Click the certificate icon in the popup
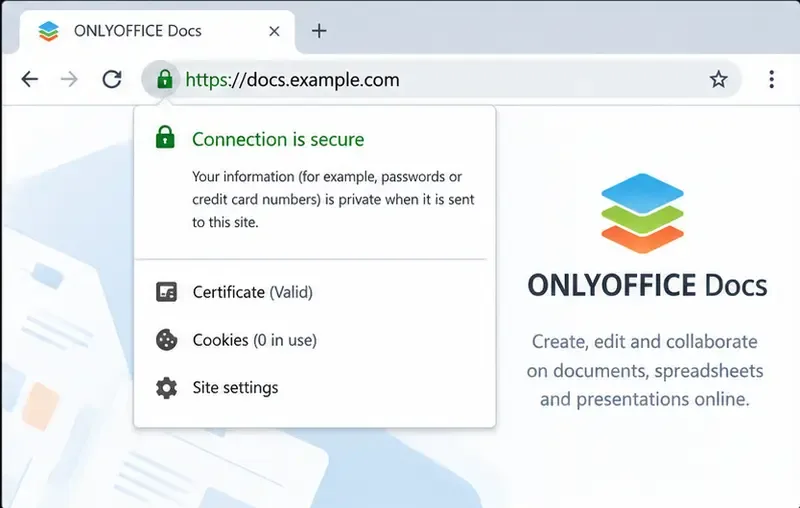Image resolution: width=800 pixels, height=508 pixels. pyautogui.click(x=166, y=292)
